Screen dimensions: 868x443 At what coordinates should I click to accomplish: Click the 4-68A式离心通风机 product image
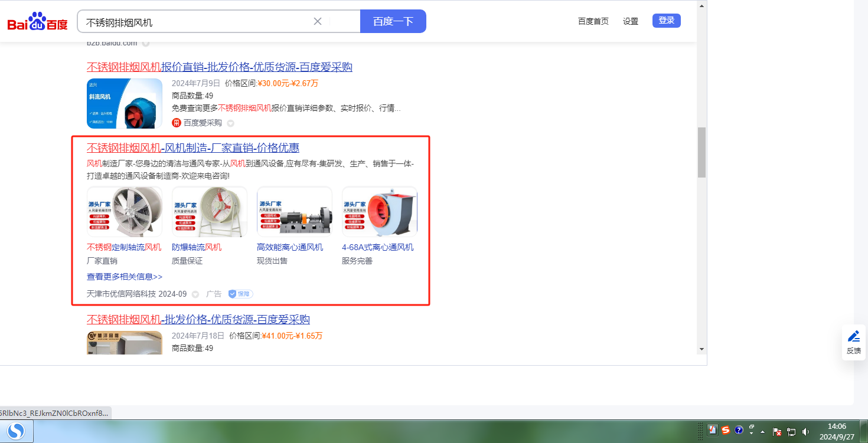[x=380, y=212]
